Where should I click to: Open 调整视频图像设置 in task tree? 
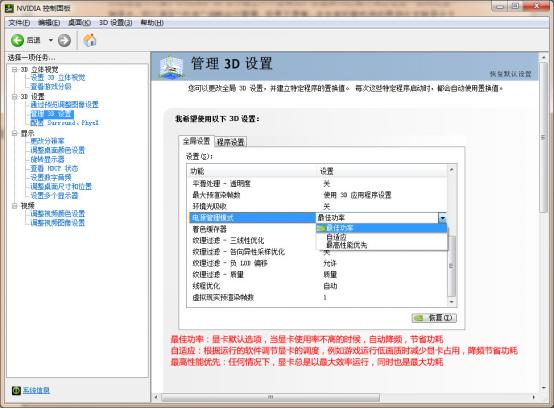[58, 223]
